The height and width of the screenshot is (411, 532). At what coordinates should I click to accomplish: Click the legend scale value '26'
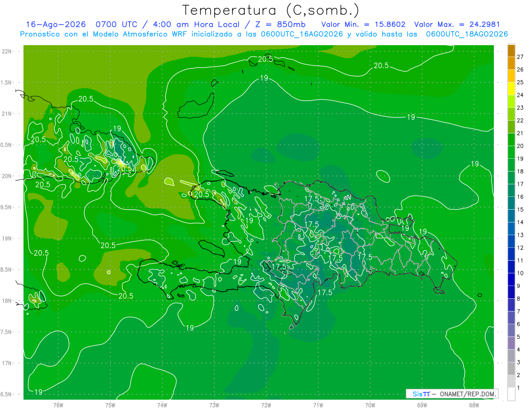point(520,70)
